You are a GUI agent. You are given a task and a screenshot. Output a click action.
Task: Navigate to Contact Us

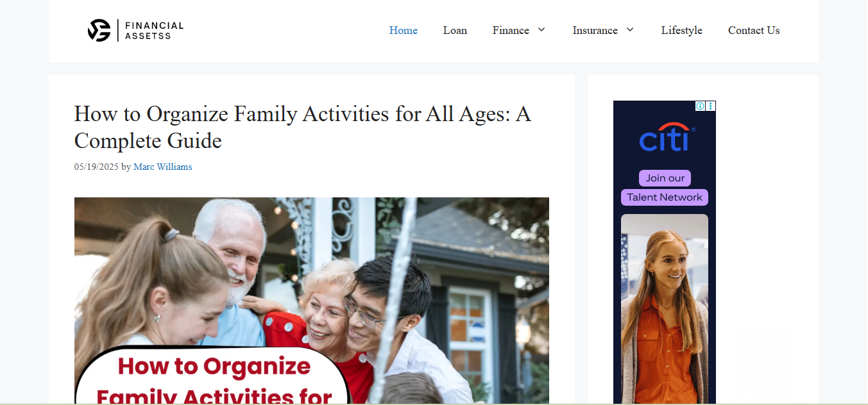pos(754,30)
